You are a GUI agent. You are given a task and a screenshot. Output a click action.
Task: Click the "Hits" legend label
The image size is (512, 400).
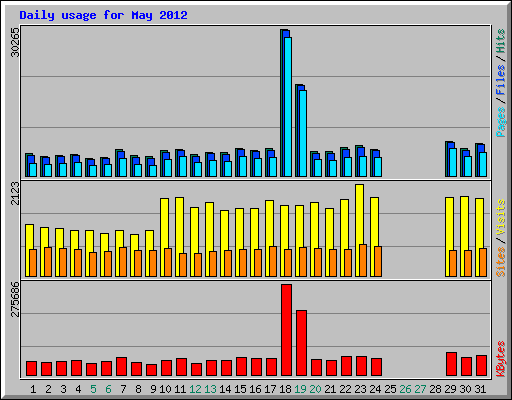tap(501, 41)
